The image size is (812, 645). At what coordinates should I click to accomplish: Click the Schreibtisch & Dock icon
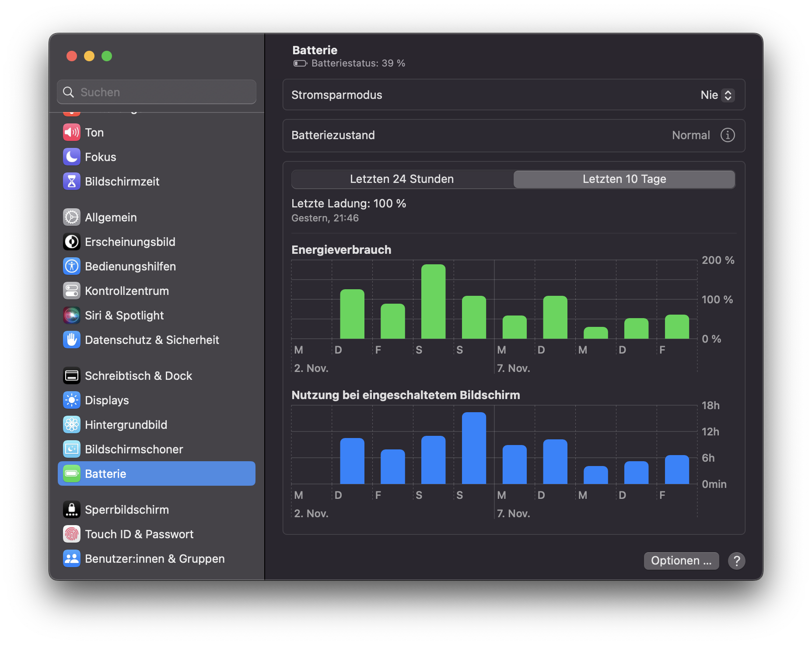[72, 376]
